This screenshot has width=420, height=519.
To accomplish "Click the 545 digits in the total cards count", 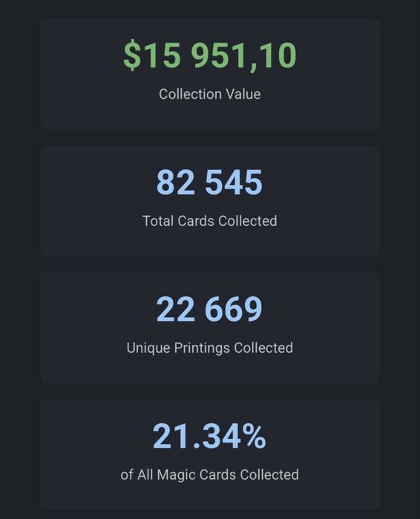I will pyautogui.click(x=234, y=182).
